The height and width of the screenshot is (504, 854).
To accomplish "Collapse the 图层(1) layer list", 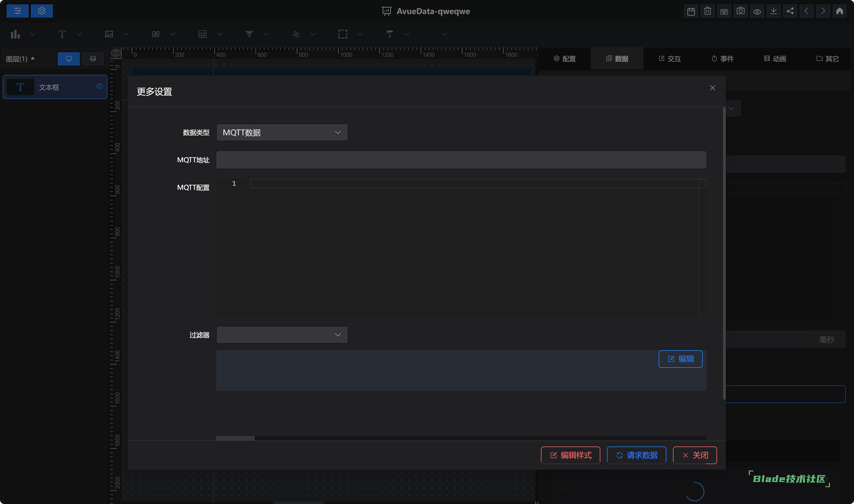I will point(20,59).
